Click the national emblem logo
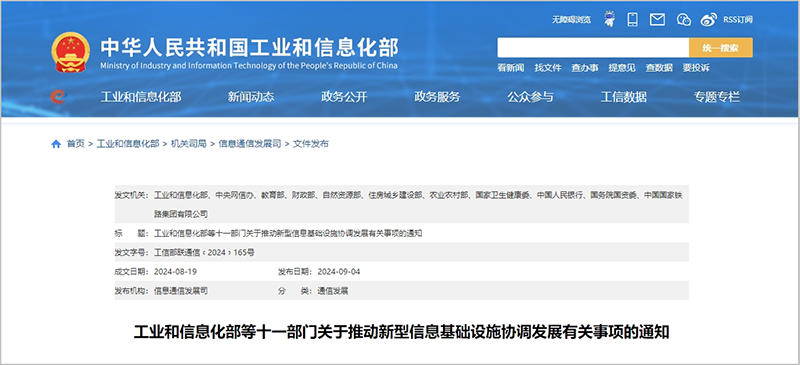This screenshot has height=365, width=800. [x=70, y=52]
